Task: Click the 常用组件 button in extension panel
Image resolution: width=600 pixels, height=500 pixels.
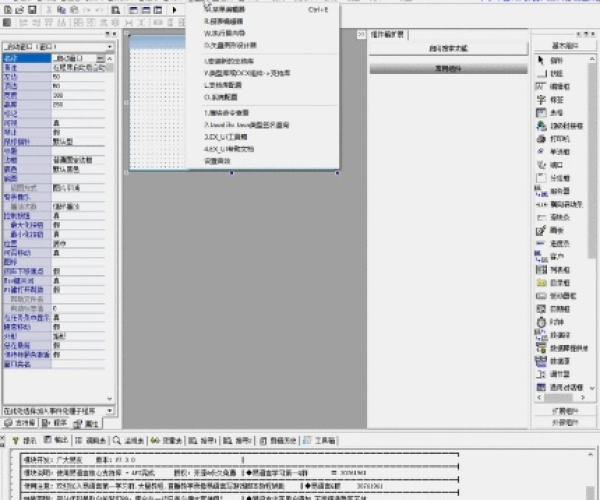Action: click(448, 69)
